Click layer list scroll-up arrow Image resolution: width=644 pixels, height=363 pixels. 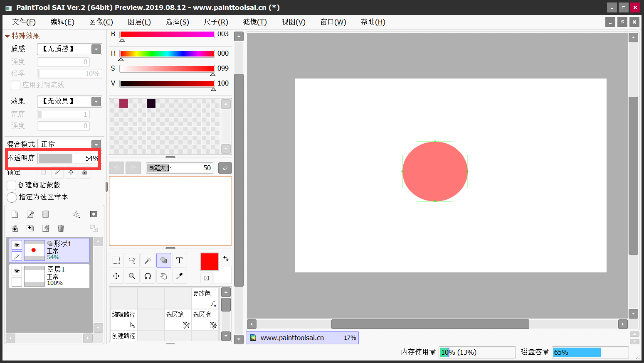pyautogui.click(x=99, y=242)
